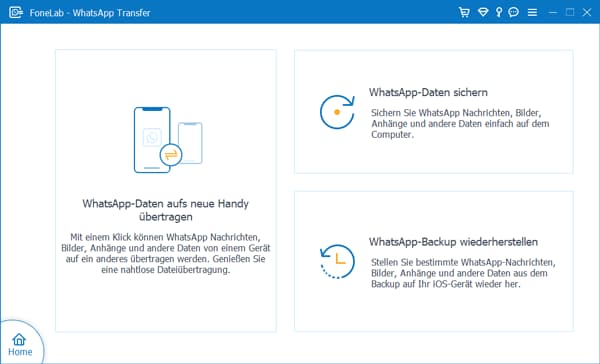Viewport: 600px width, 364px height.
Task: Click the restore clock arrow icon
Action: (x=337, y=261)
